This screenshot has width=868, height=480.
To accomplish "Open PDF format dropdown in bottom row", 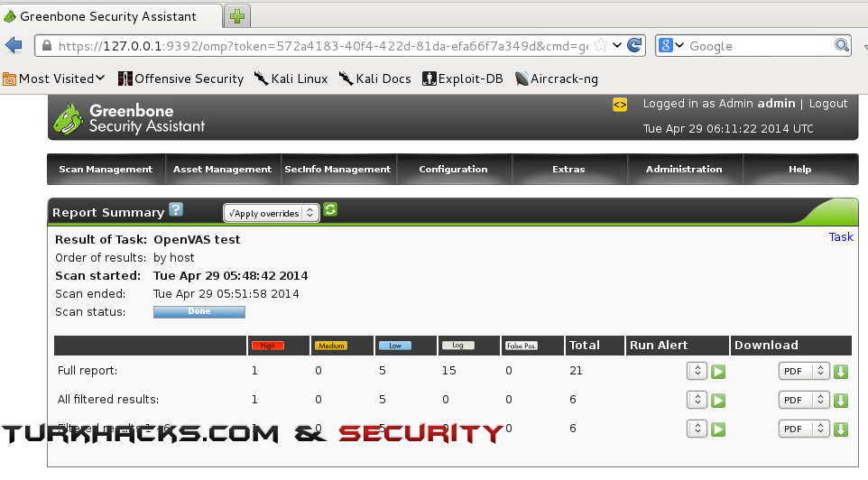I will (x=804, y=429).
